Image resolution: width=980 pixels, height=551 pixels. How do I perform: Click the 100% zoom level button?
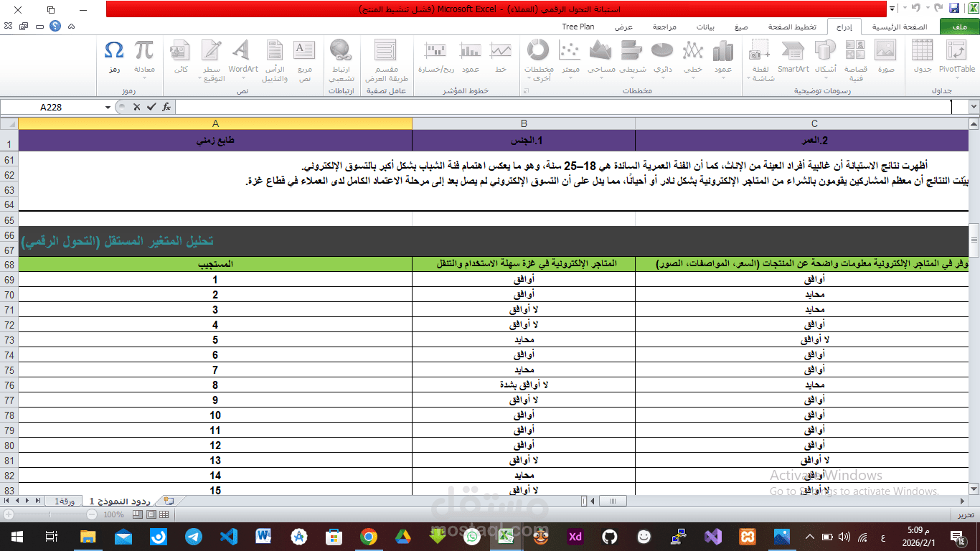pyautogui.click(x=114, y=514)
